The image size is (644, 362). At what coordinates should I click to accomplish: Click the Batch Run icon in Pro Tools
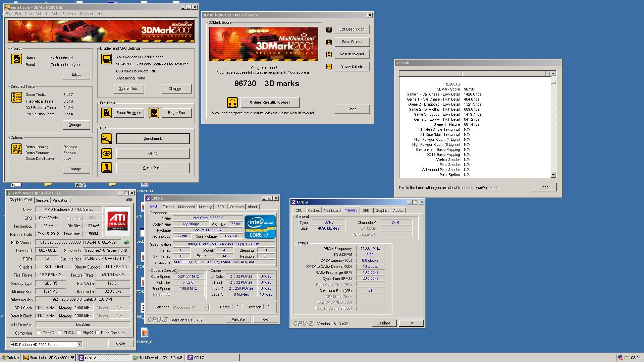click(154, 113)
